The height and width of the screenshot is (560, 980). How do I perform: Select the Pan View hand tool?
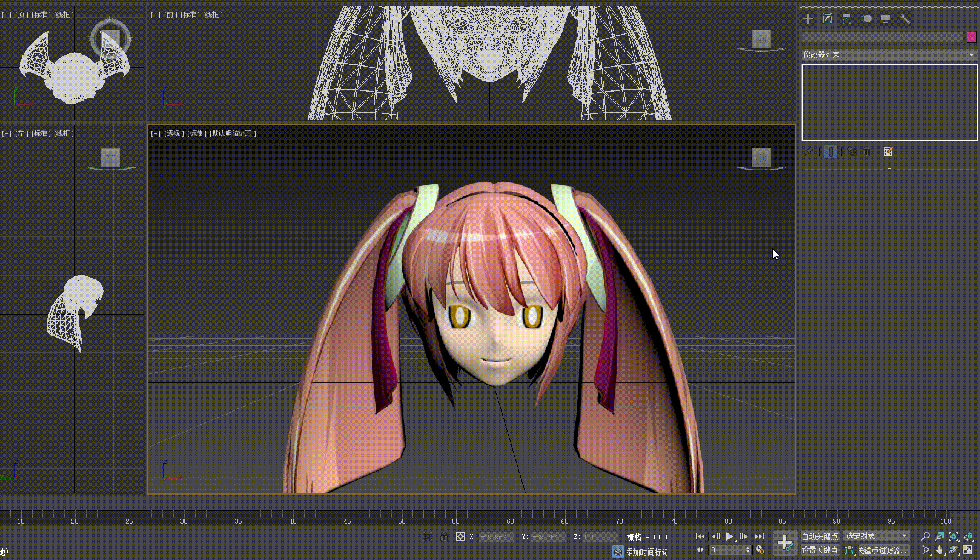pyautogui.click(x=939, y=550)
